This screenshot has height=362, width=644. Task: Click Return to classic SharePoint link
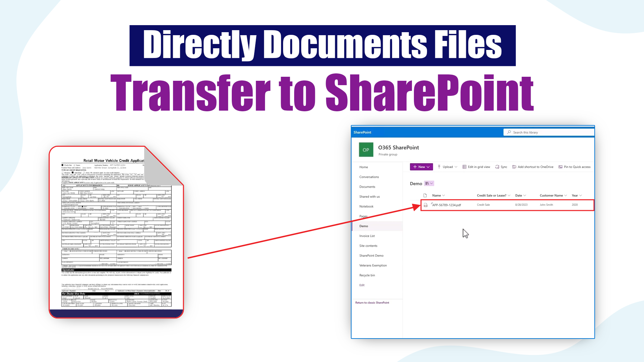pyautogui.click(x=372, y=302)
